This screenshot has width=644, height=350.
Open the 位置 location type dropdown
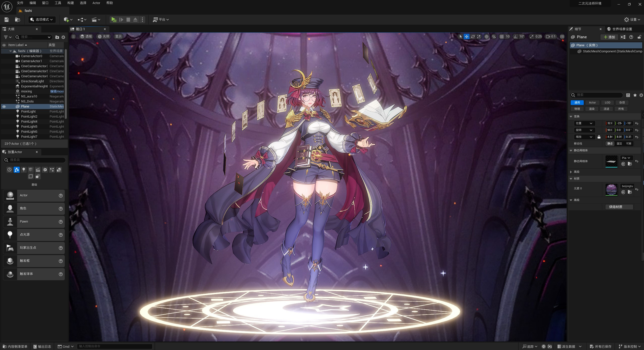coord(584,123)
